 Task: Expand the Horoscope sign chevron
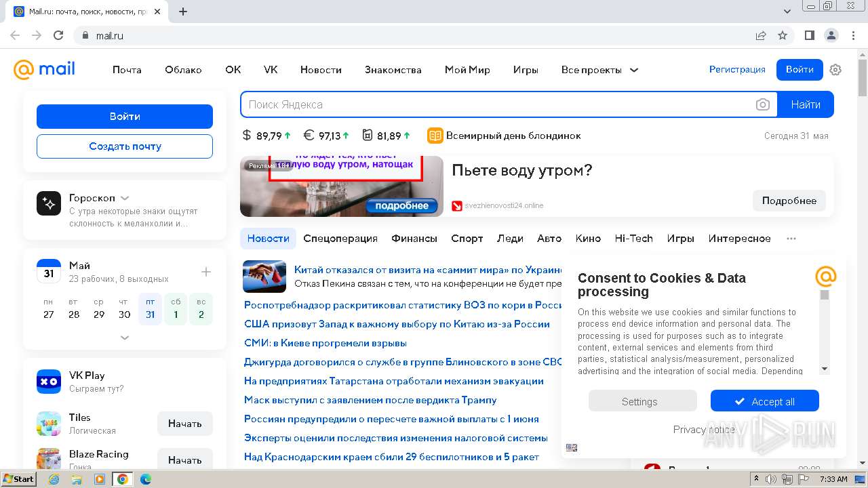coord(125,198)
